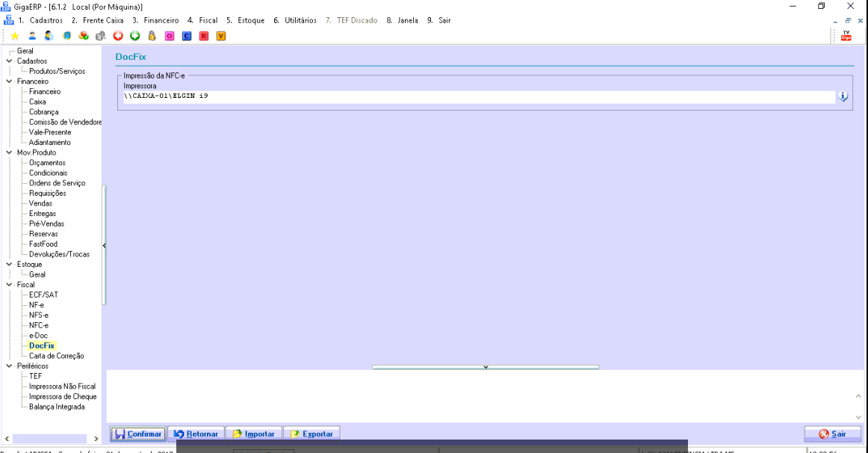Screen dimensions: 868x453
Task: Click the green right-arrow toolbar icon
Action: (135, 36)
